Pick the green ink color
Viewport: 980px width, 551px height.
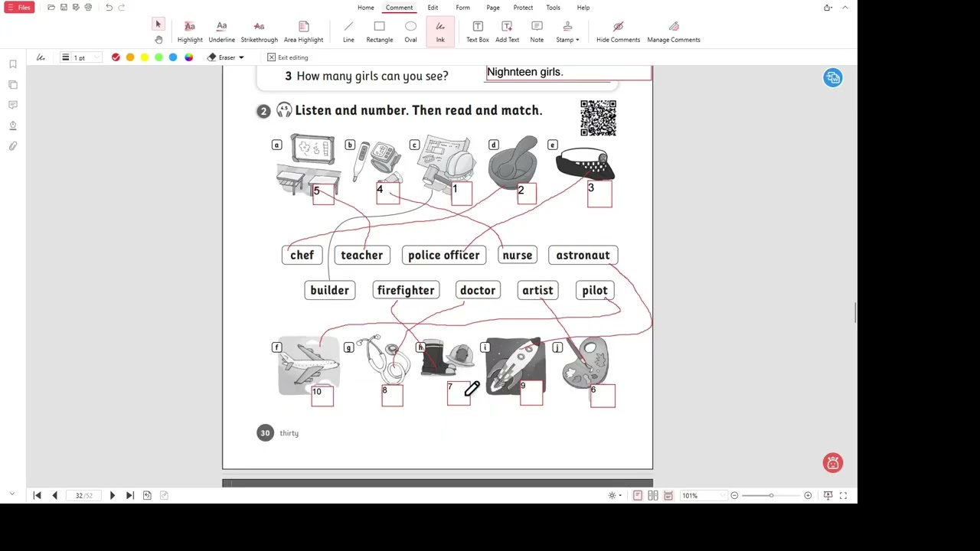click(x=158, y=57)
